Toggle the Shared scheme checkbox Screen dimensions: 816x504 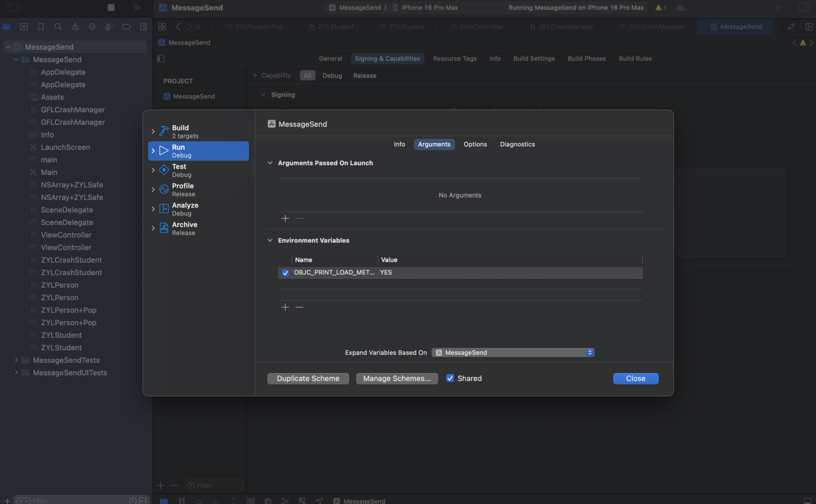coord(450,378)
